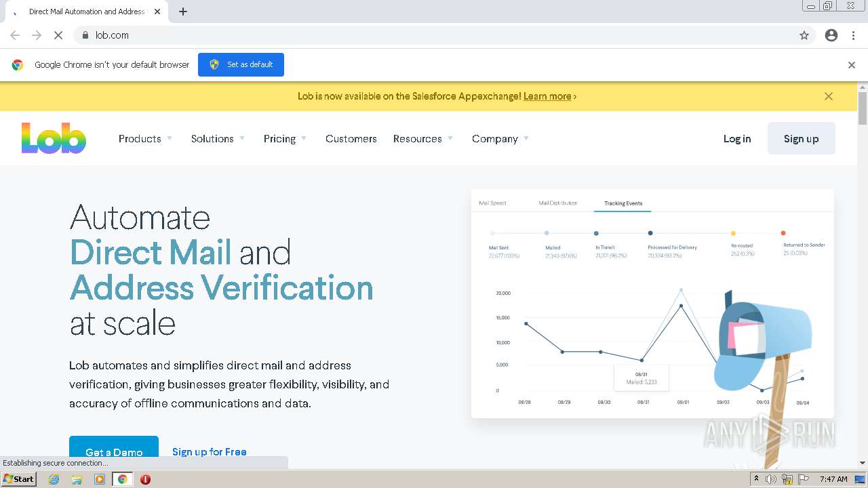Screen dimensions: 868x488
Task: Open the Windows Start menu
Action: click(19, 479)
